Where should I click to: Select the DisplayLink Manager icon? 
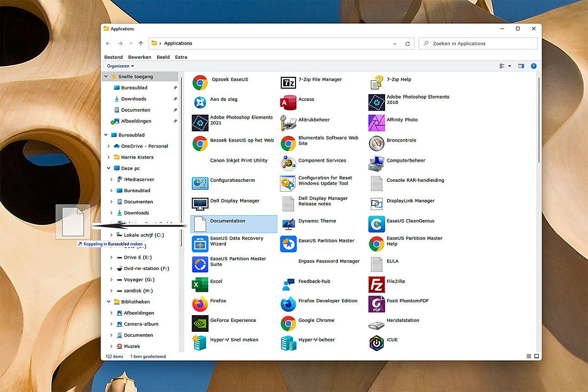coord(376,204)
